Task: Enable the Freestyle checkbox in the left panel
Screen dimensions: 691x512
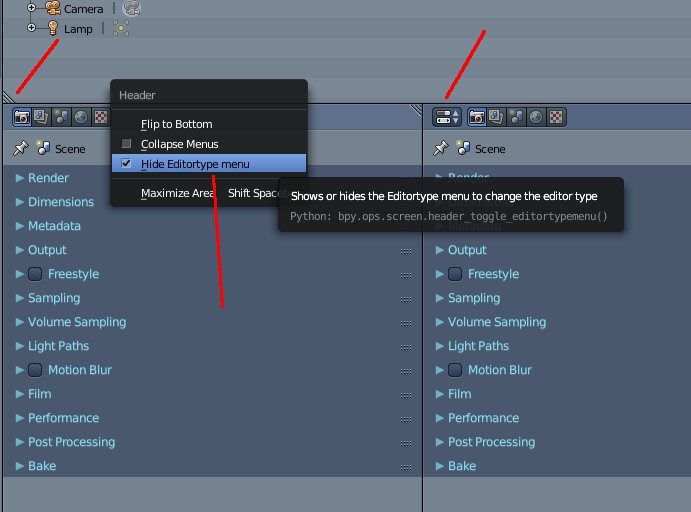Action: 35,274
